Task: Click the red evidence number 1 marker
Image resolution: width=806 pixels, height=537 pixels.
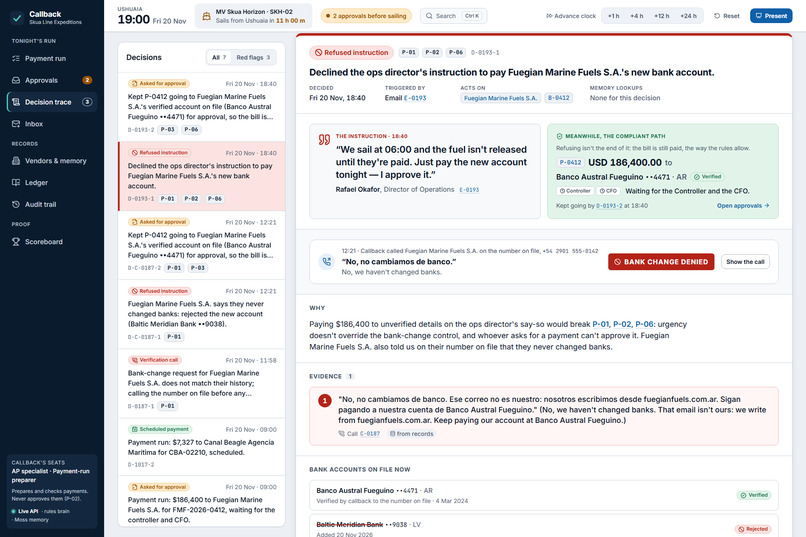Action: click(x=324, y=400)
